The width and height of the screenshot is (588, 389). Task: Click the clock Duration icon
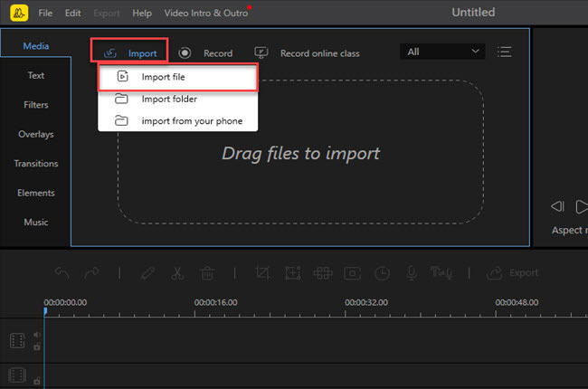383,272
